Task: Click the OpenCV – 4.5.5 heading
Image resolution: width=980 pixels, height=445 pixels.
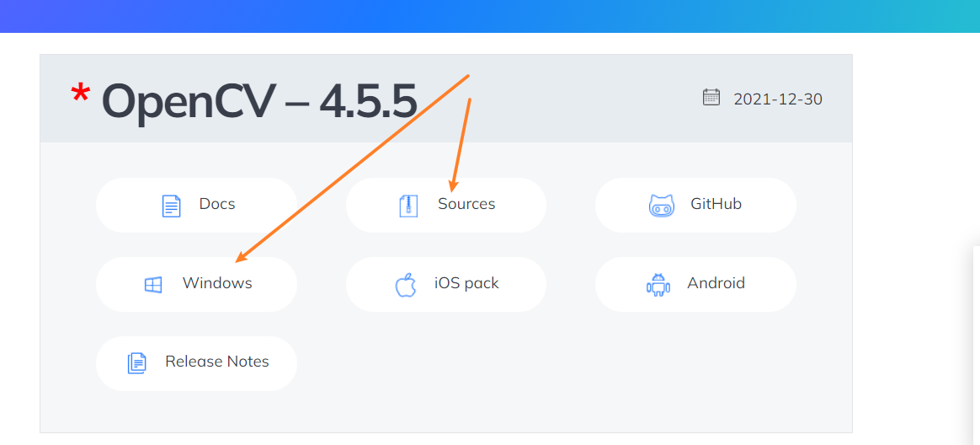Action: coord(258,101)
